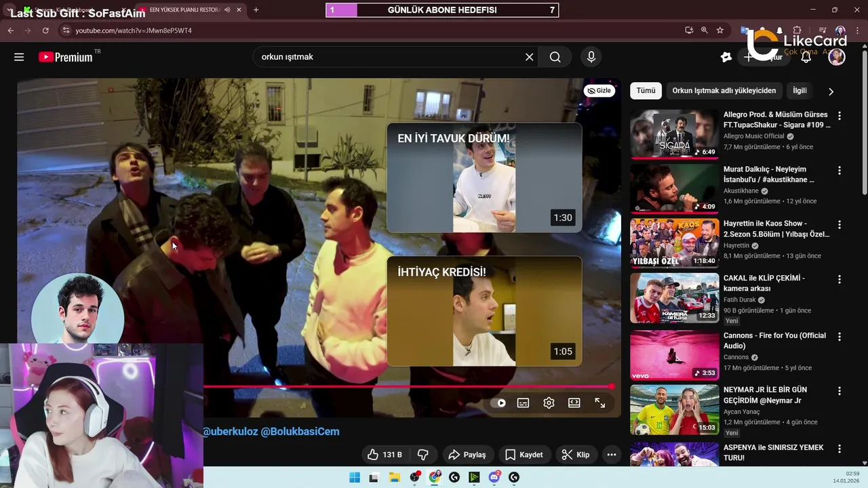
Task: Open options for ASPENYA yemek turu video
Action: point(840,449)
